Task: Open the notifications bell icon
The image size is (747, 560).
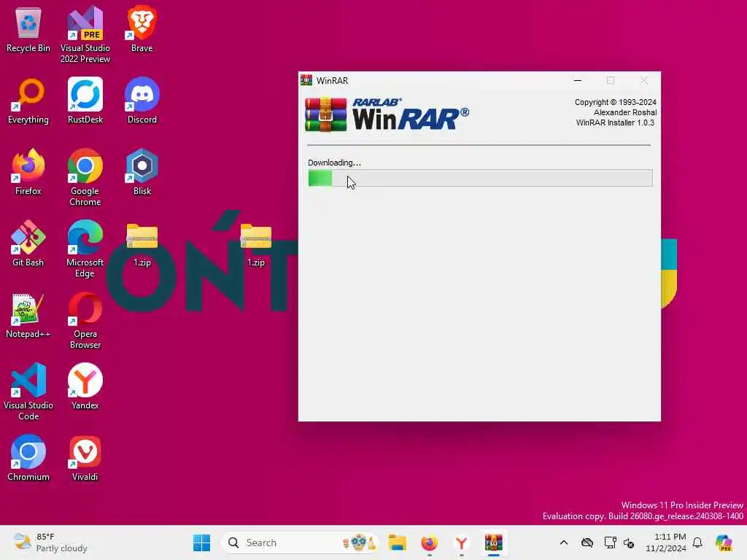Action: 697,542
